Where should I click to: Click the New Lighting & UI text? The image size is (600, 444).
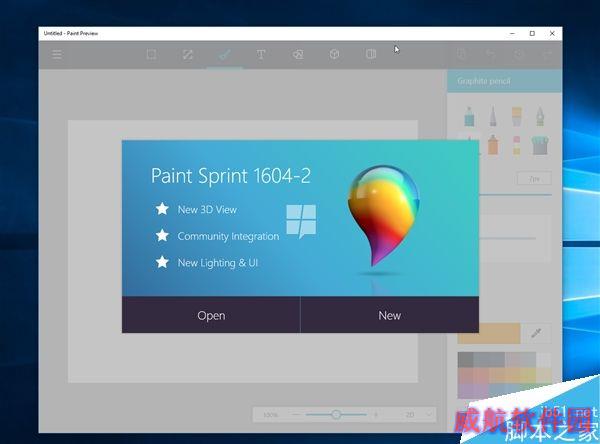point(218,263)
